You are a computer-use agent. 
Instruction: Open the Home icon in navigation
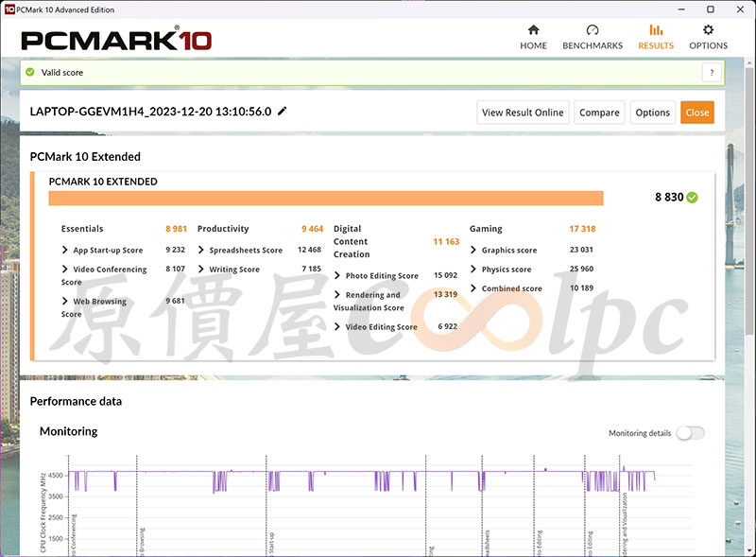point(533,30)
